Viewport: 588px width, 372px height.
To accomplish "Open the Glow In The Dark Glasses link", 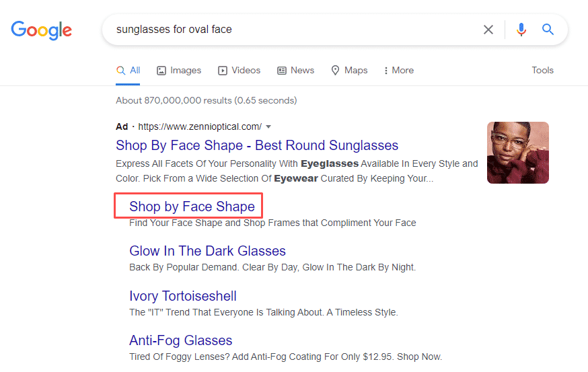I will pos(207,251).
